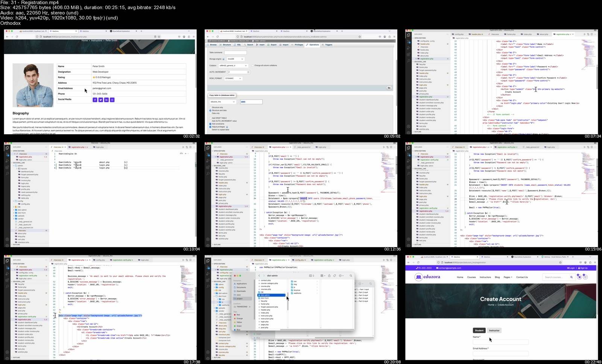Click the Facebook icon in the 00:02:32 thumbnail
The height and width of the screenshot is (364, 602).
click(x=95, y=100)
